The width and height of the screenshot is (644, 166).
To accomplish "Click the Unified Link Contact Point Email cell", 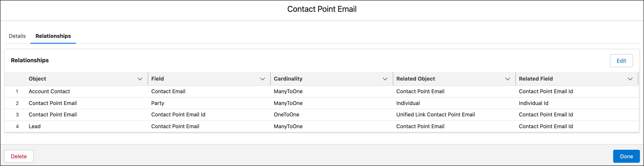I will coord(435,114).
